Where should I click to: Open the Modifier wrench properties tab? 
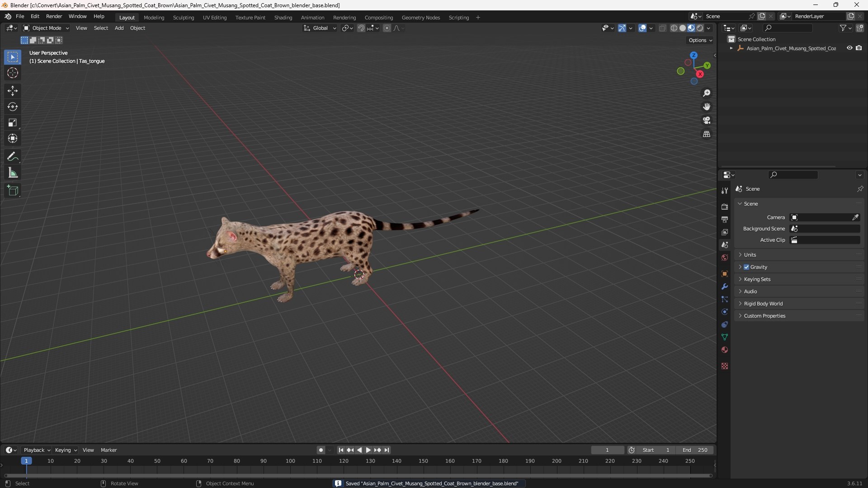(x=725, y=286)
